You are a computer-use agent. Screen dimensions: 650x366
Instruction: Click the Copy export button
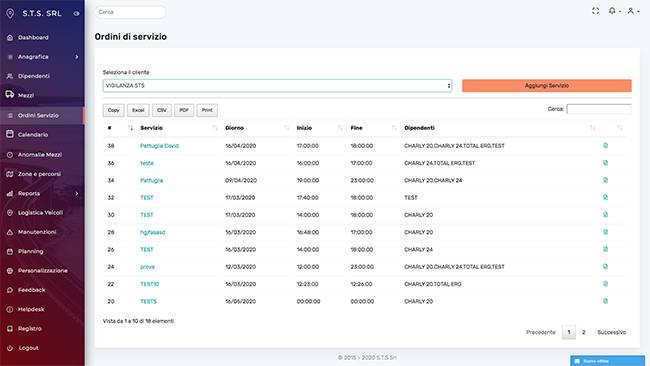click(114, 110)
